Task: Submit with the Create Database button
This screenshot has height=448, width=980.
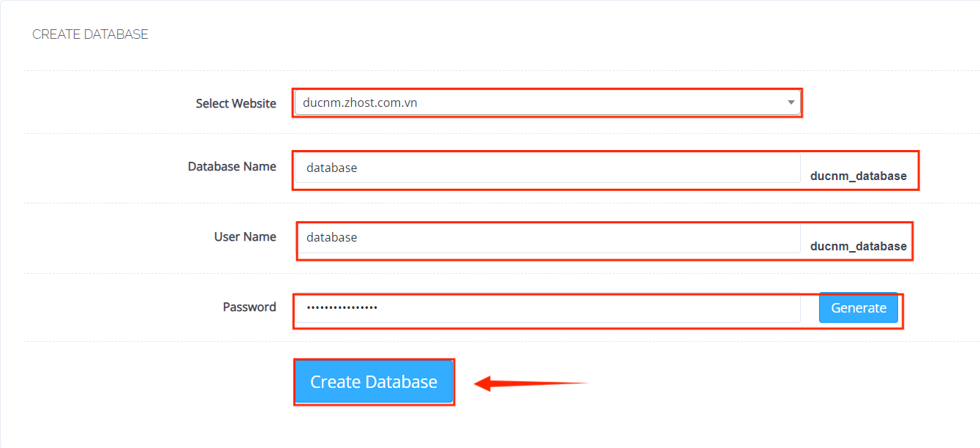Action: point(374,381)
